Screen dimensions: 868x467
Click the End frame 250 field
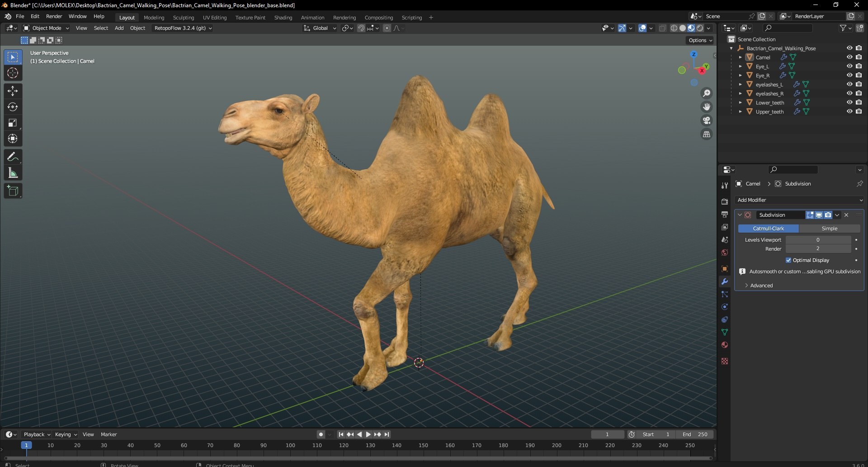(695, 434)
